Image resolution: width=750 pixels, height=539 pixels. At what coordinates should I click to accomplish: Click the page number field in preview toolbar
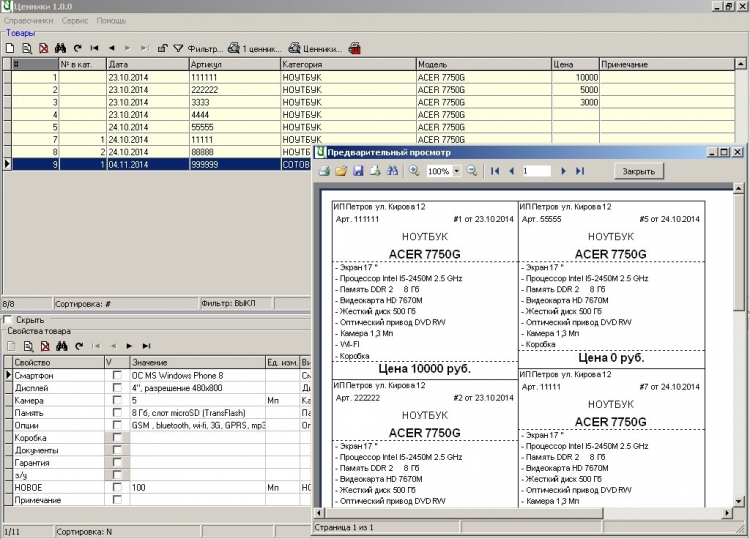point(536,172)
